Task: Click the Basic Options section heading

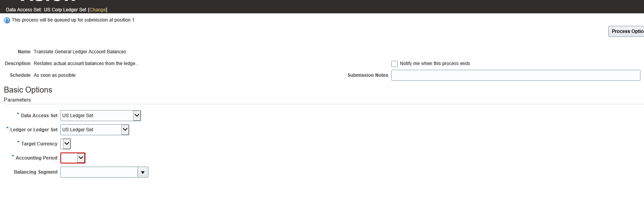Action: pyautogui.click(x=28, y=90)
